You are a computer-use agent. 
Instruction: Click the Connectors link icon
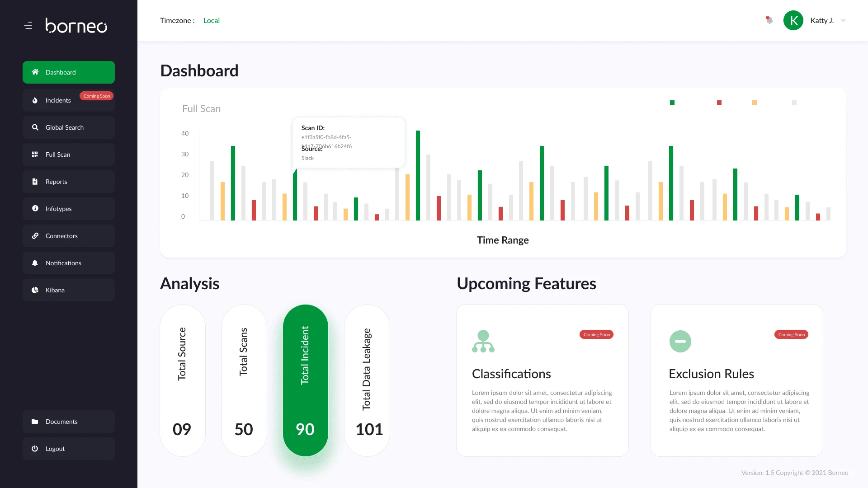tap(35, 236)
